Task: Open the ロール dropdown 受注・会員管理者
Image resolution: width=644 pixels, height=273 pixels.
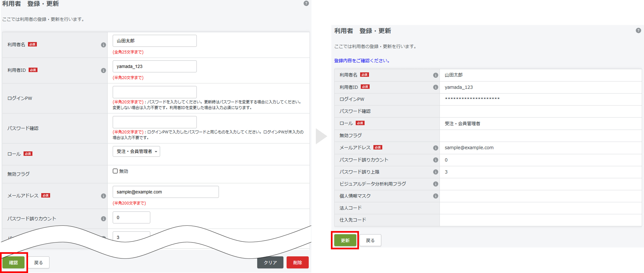Action: 136,152
